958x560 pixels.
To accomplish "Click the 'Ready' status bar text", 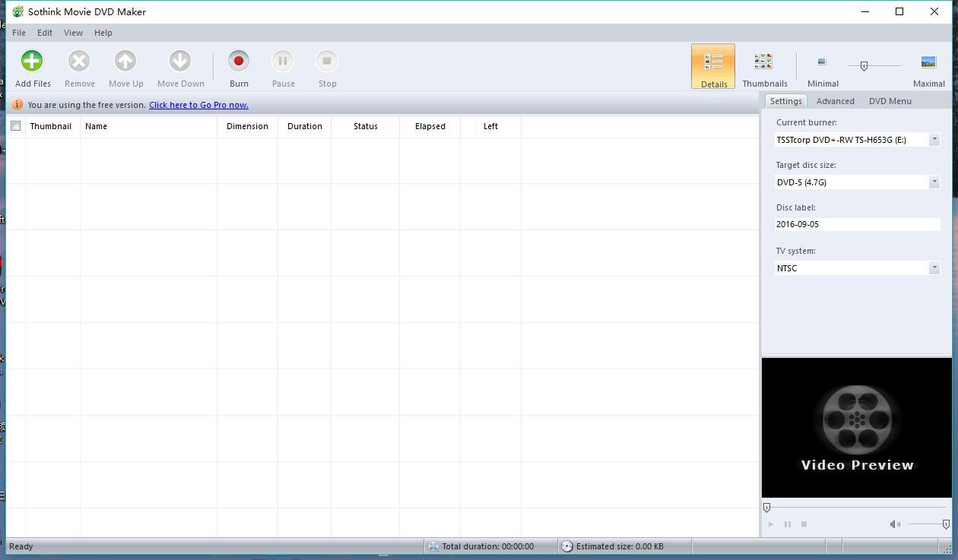I will (21, 546).
